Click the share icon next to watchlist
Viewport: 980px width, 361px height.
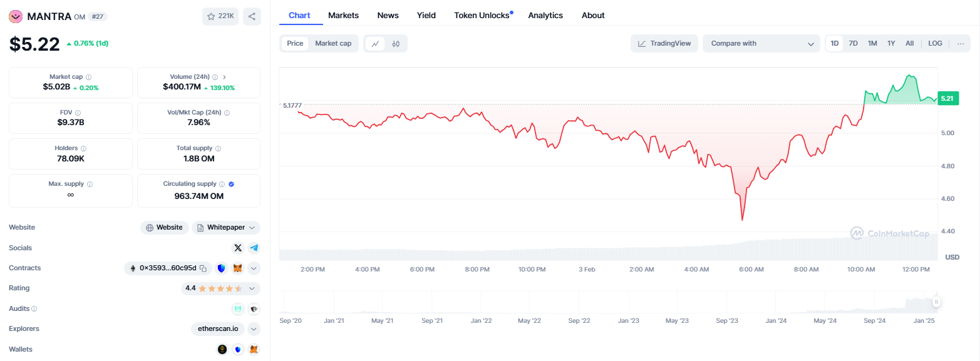(x=252, y=17)
